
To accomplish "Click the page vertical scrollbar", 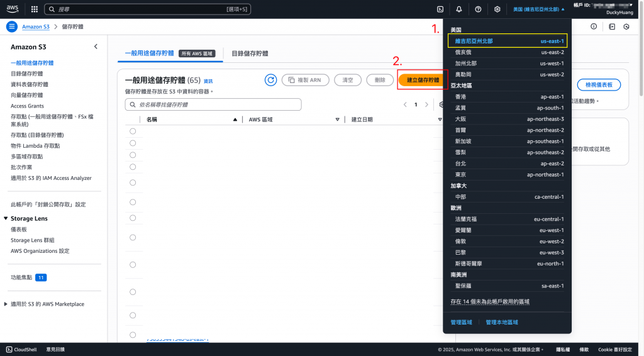I will click(x=641, y=49).
